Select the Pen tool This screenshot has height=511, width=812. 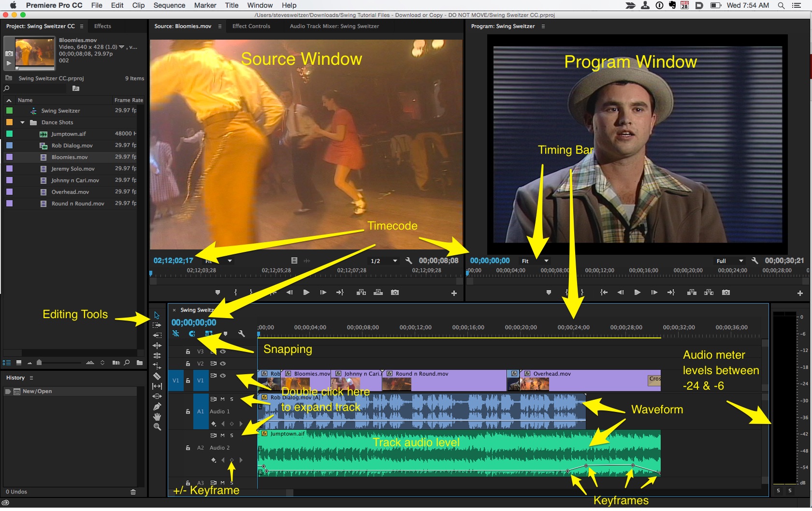157,407
